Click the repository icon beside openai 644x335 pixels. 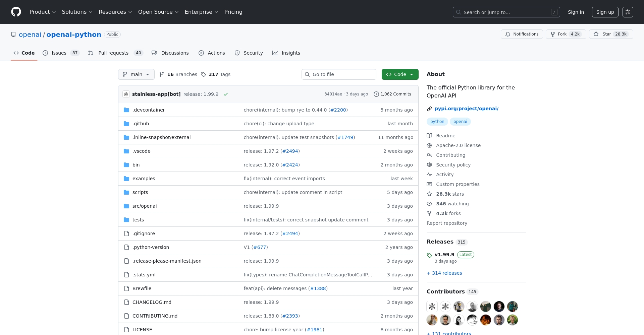(13, 35)
